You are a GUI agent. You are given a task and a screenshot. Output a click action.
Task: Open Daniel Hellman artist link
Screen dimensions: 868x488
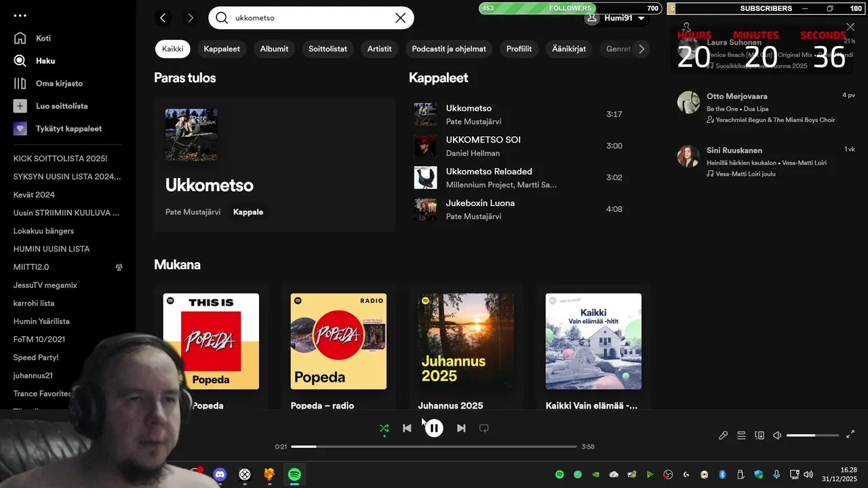[473, 153]
